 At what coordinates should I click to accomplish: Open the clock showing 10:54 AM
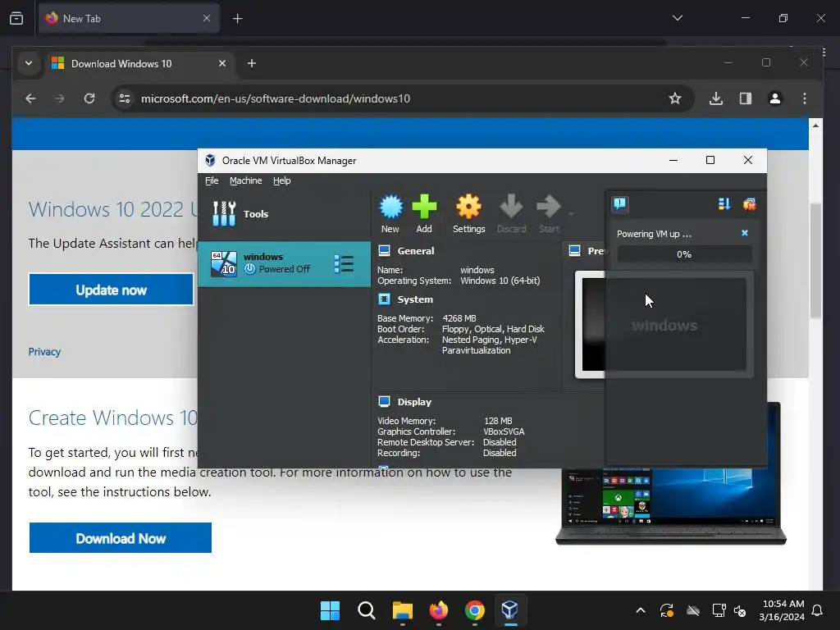(782, 610)
